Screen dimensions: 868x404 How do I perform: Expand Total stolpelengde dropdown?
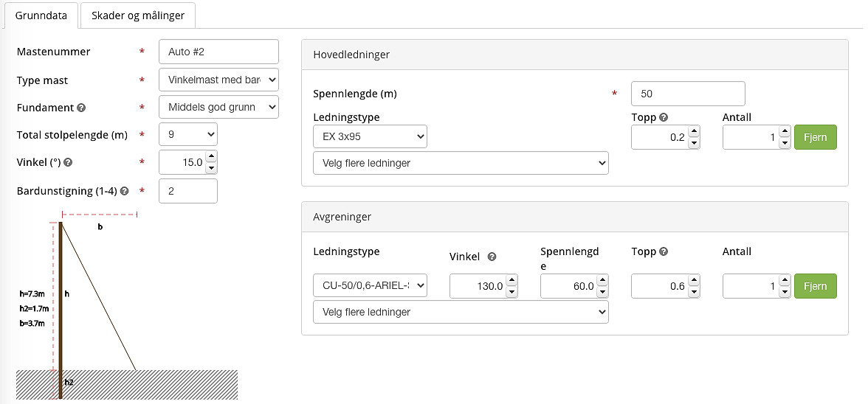pos(188,135)
